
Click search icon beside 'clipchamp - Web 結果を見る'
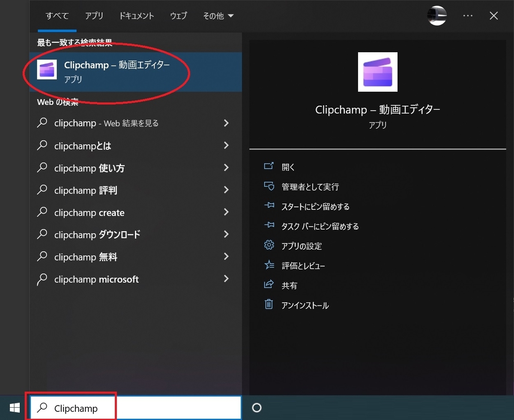pos(42,123)
